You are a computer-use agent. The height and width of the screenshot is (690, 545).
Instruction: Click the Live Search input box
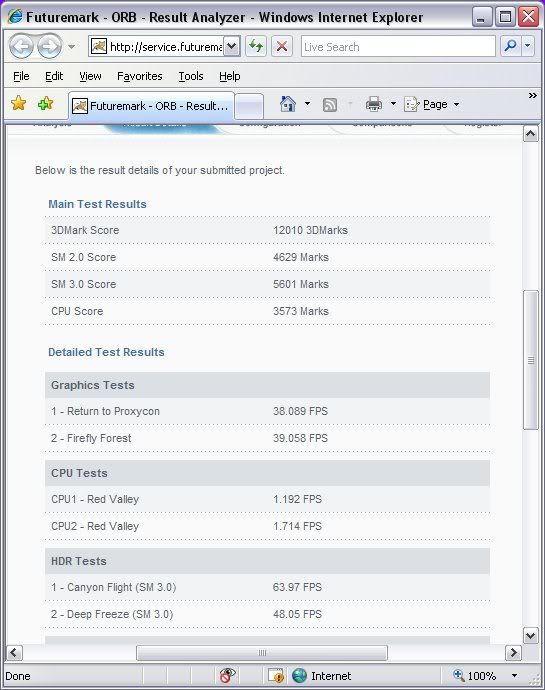(398, 47)
